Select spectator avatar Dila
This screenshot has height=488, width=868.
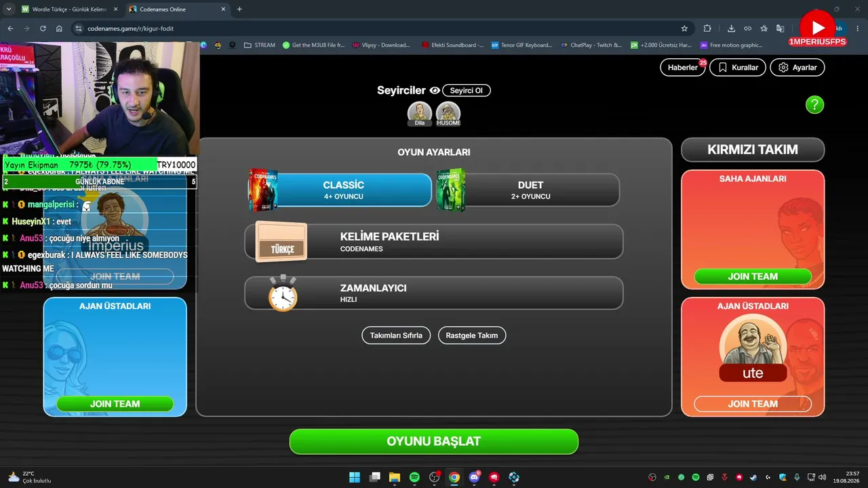[x=420, y=114]
